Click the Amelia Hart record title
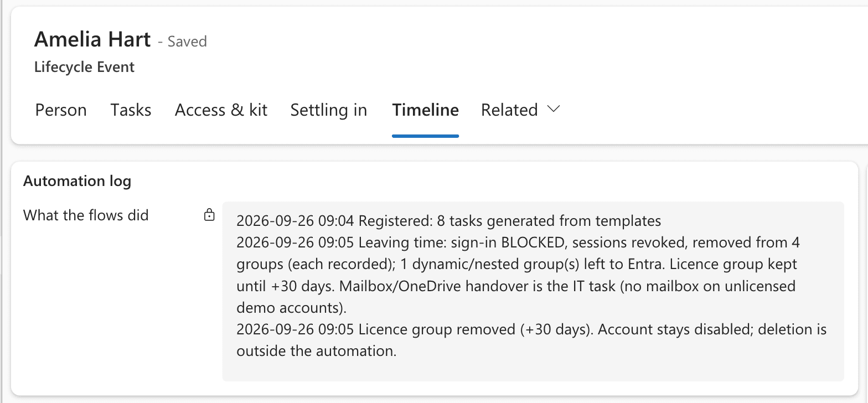The height and width of the screenshot is (403, 868). click(x=92, y=40)
